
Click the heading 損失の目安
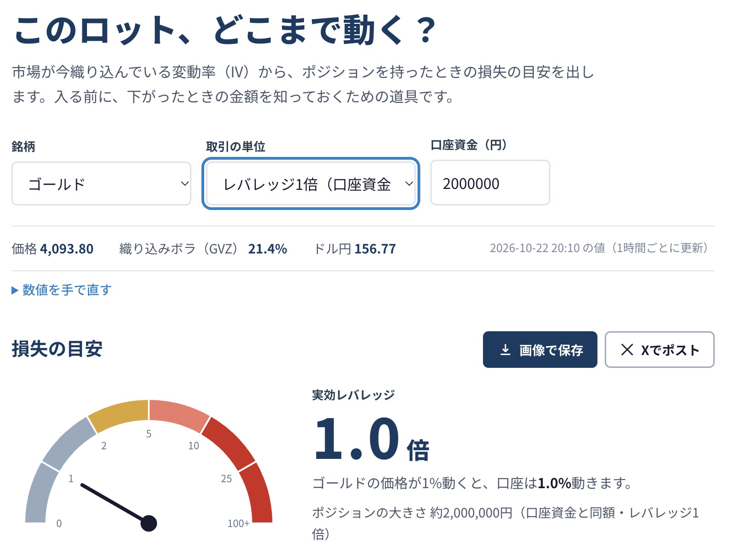click(x=57, y=349)
